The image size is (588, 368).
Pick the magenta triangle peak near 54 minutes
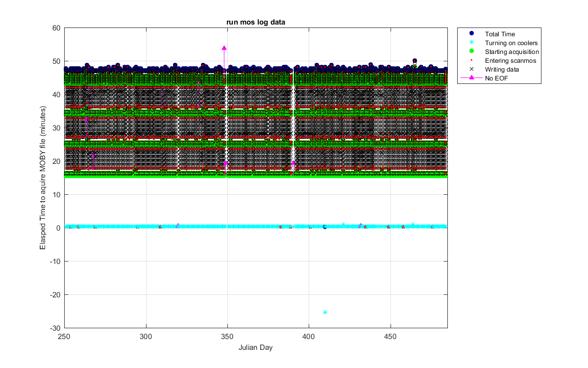coord(224,48)
